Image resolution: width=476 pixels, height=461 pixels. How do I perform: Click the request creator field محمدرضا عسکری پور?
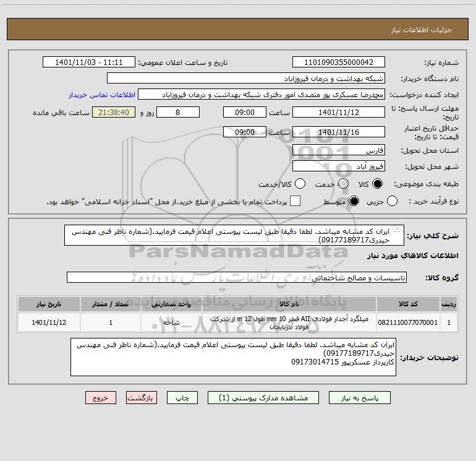coord(261,95)
